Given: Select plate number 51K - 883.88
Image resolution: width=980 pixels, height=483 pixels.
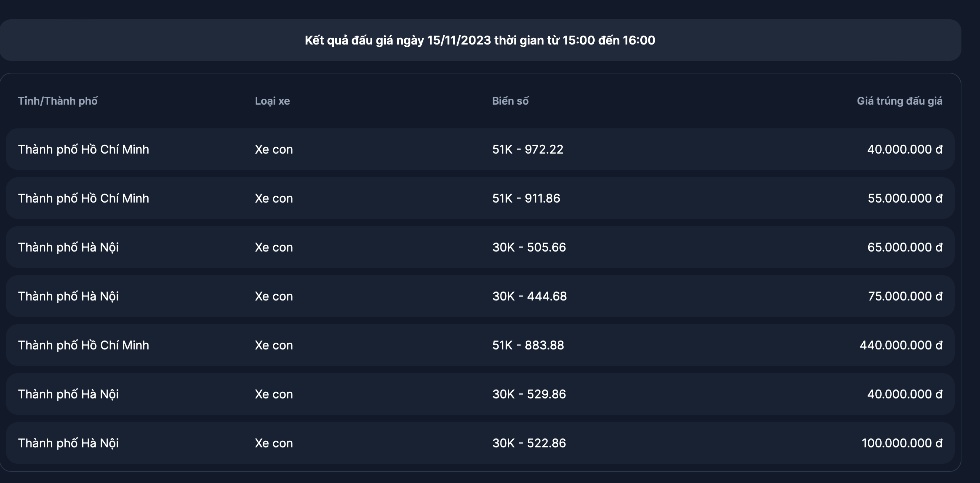Looking at the screenshot, I should (x=528, y=345).
